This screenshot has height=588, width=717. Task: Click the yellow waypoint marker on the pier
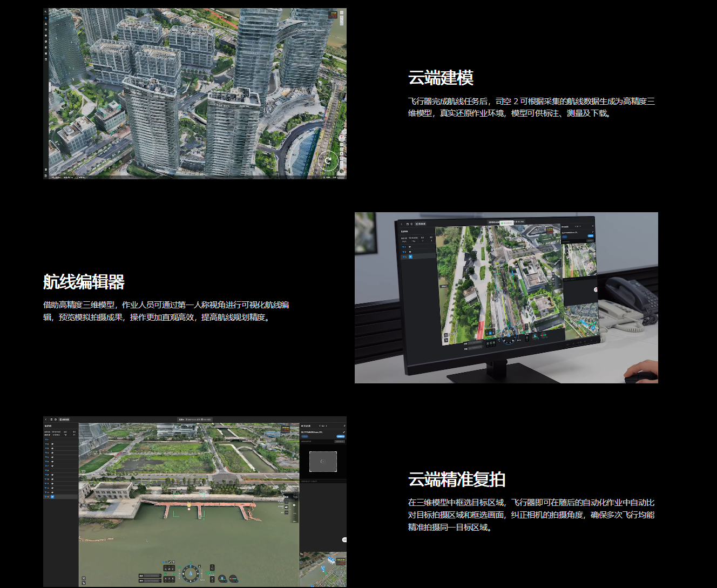click(x=190, y=505)
